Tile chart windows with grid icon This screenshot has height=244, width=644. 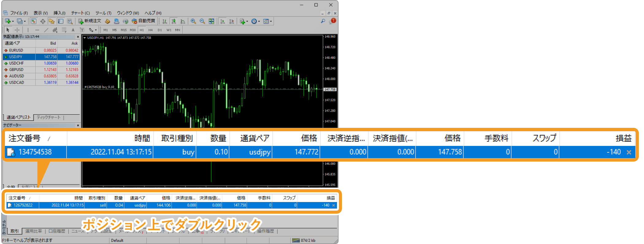[211, 21]
